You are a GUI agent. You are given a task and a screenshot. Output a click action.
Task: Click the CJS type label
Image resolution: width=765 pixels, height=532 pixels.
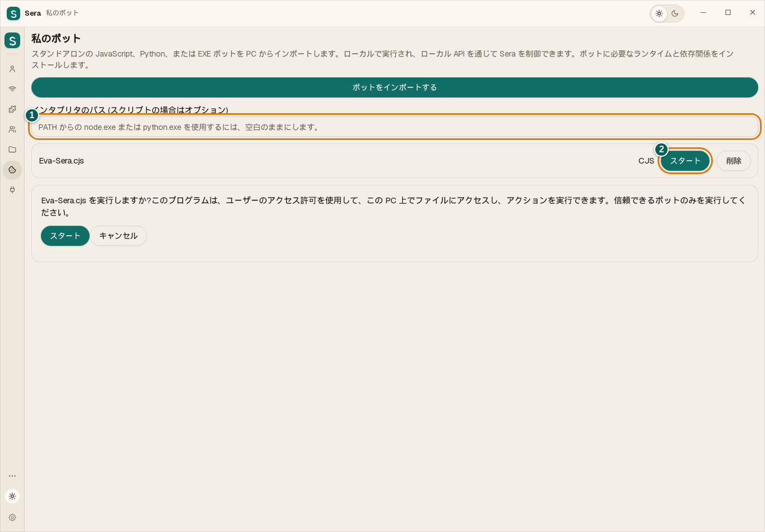coord(646,161)
